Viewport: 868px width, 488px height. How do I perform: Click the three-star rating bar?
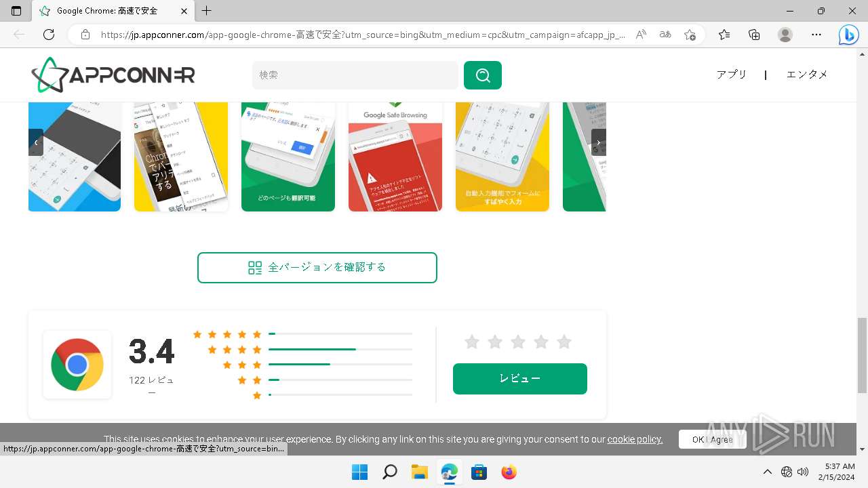pyautogui.click(x=340, y=364)
